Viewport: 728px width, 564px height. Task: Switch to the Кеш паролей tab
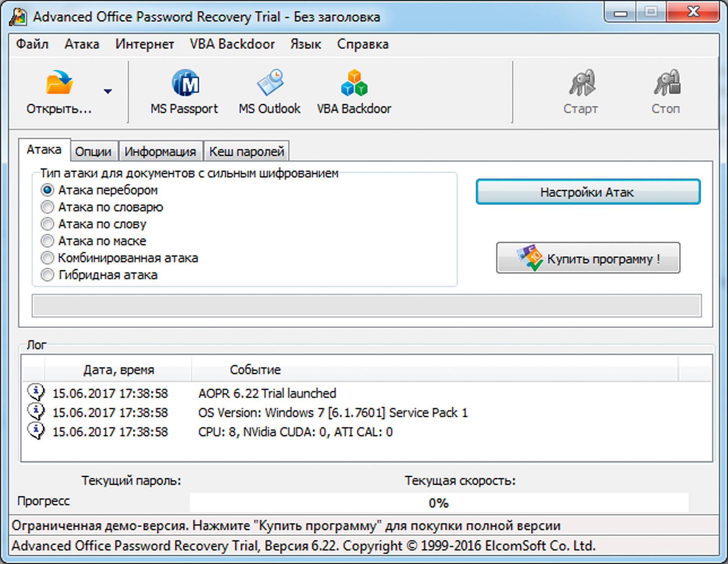coord(246,152)
